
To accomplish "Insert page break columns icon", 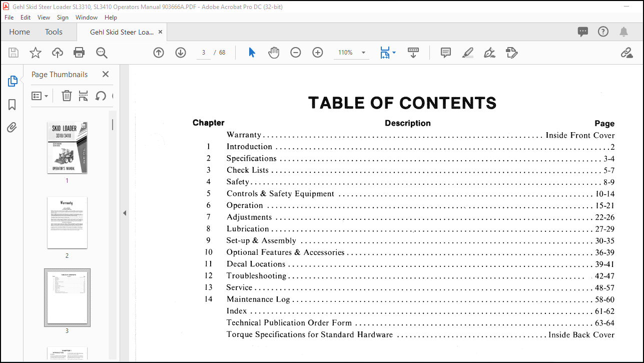I will (84, 96).
